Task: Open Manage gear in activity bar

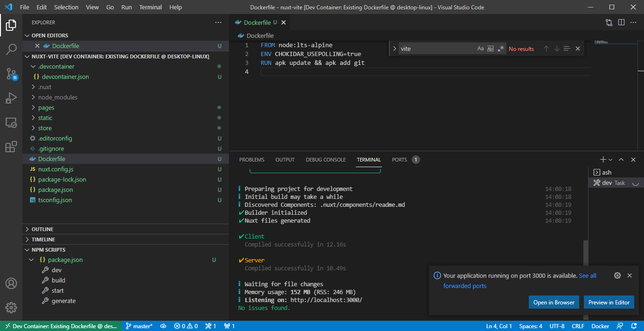Action: click(x=11, y=308)
